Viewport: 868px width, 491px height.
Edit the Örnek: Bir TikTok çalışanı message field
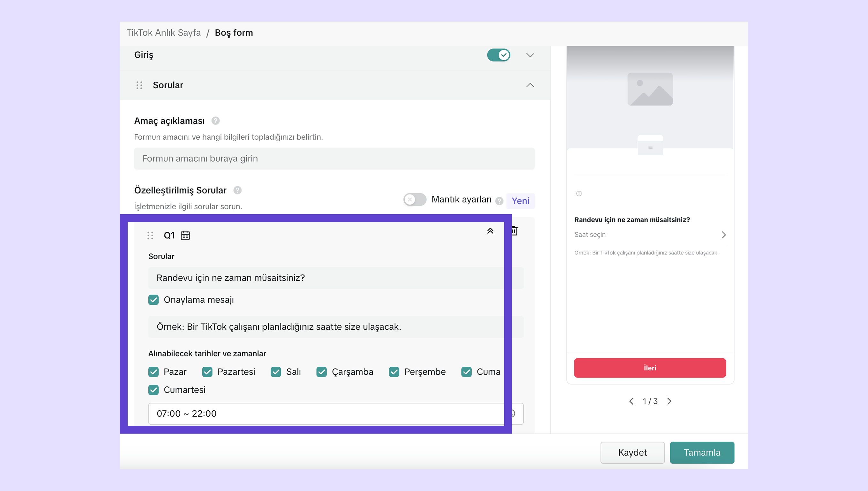tap(336, 327)
